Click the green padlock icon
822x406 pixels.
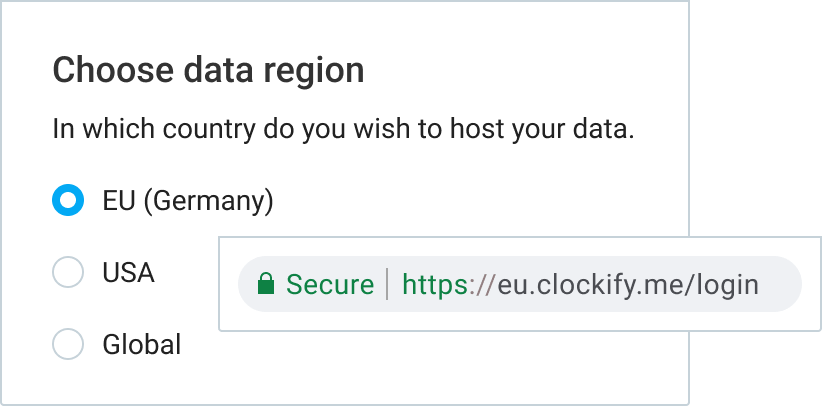click(x=266, y=284)
